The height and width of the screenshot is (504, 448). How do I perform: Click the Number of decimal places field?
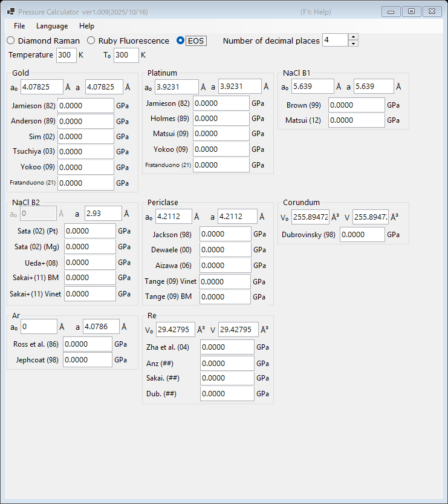click(x=336, y=40)
